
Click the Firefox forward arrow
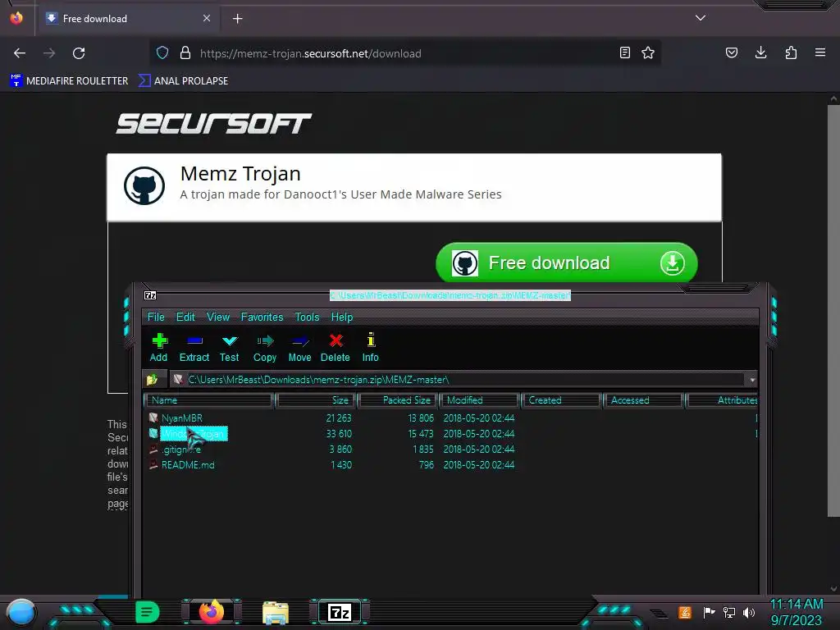point(49,53)
